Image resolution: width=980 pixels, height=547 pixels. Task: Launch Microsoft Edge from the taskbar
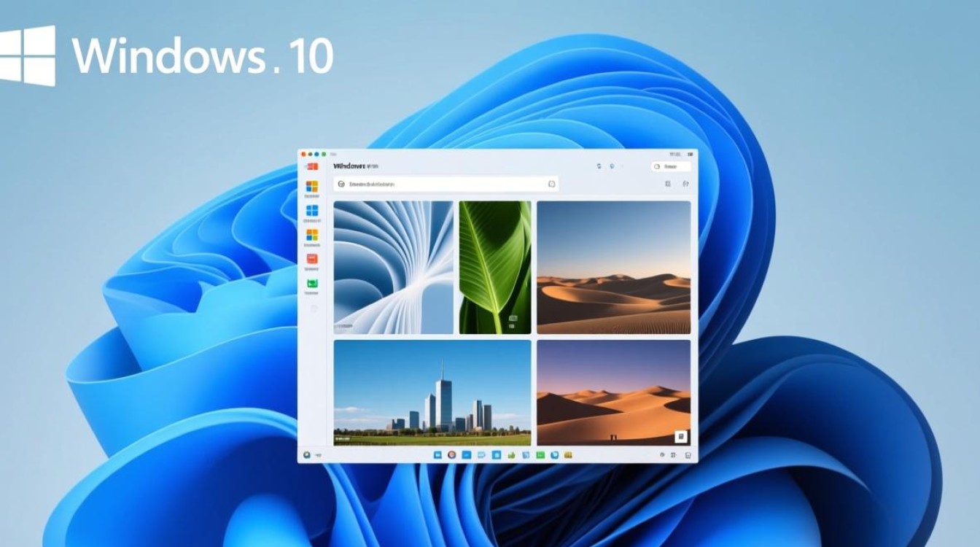pyautogui.click(x=451, y=454)
